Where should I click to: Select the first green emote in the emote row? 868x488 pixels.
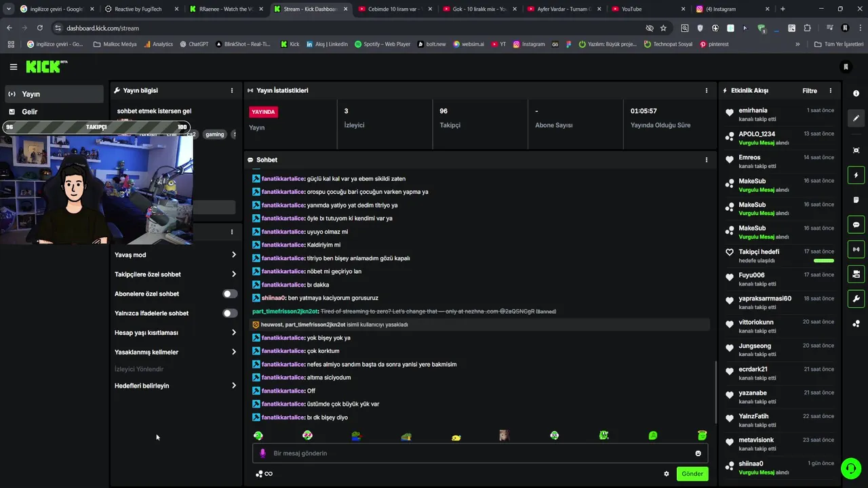pos(258,436)
